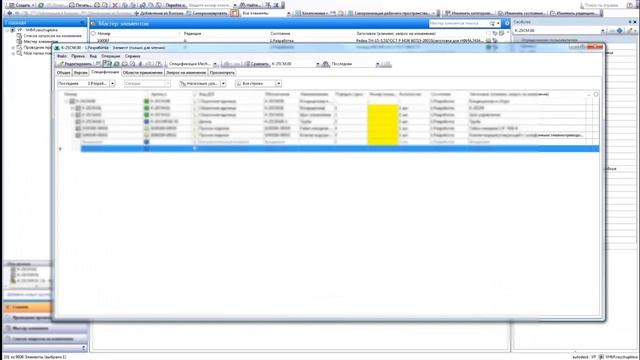Click the red X delete icon in the main toolbar
The image size is (640, 360).
115,5
